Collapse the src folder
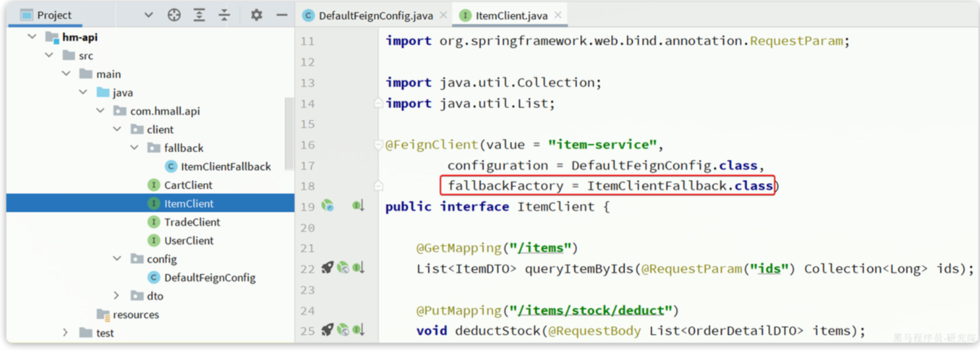This screenshot has width=980, height=352. pos(49,55)
